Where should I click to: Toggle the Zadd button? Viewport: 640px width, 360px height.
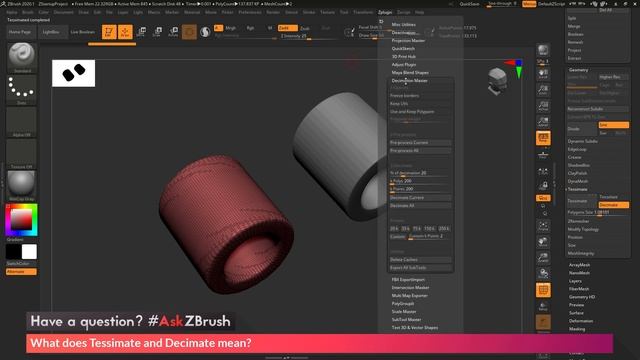(x=287, y=28)
